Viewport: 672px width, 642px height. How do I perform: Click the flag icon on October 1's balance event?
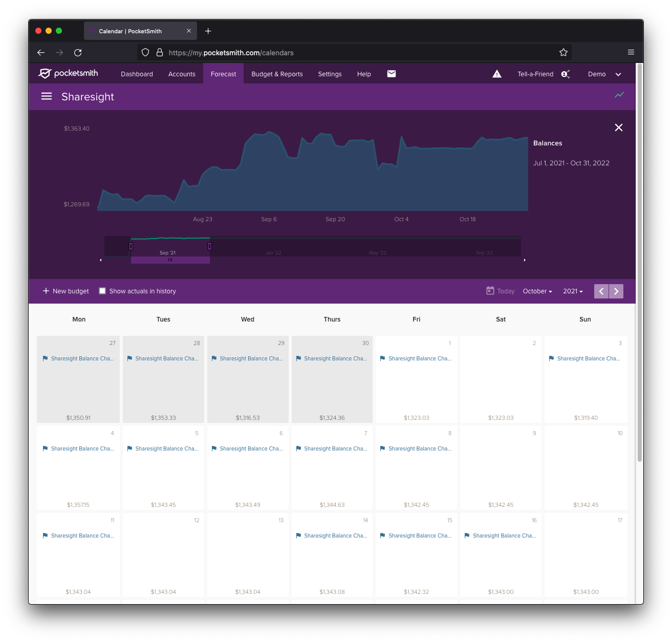pyautogui.click(x=383, y=358)
